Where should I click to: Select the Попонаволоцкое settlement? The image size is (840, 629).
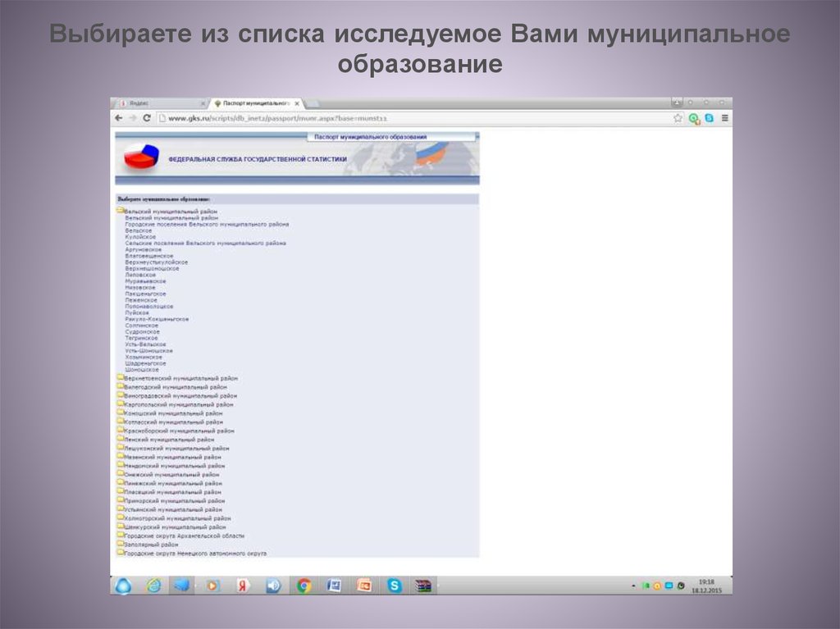[149, 307]
